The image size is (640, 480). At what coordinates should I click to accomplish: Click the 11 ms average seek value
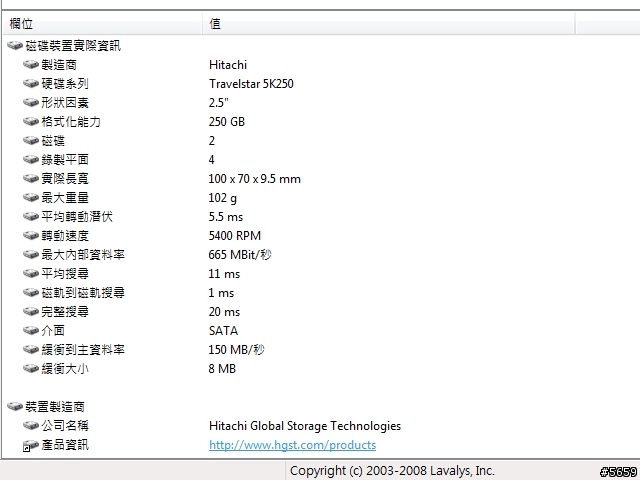(x=224, y=273)
